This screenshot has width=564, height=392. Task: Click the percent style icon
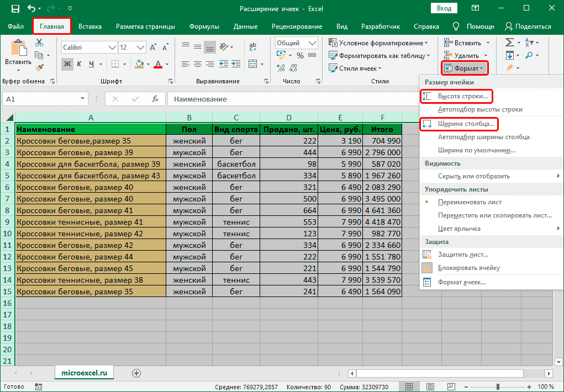tap(300, 55)
